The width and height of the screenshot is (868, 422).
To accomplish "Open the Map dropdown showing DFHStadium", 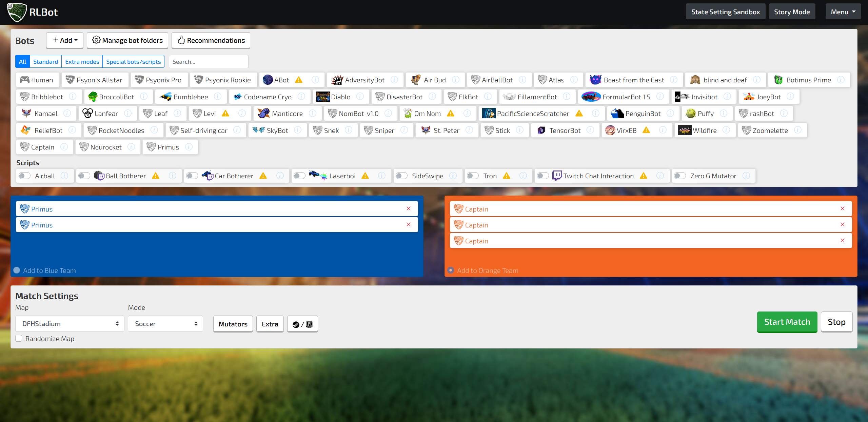I will (x=70, y=324).
